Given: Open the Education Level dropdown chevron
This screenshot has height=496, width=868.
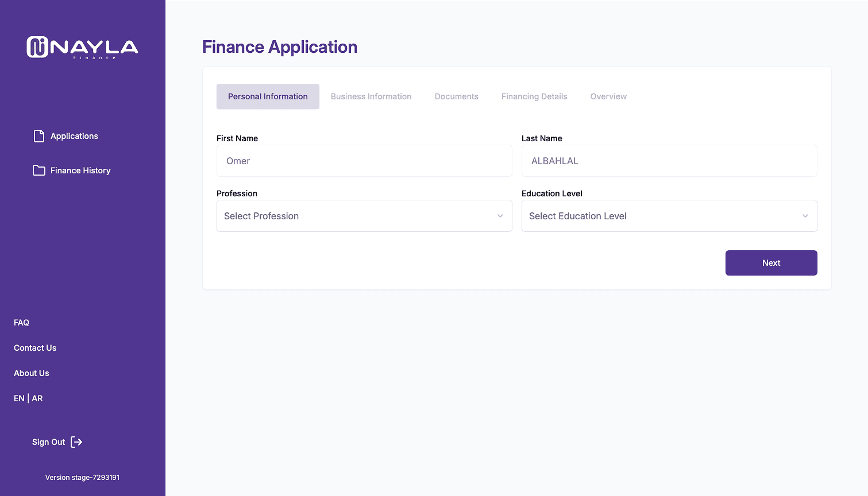Looking at the screenshot, I should tap(804, 215).
